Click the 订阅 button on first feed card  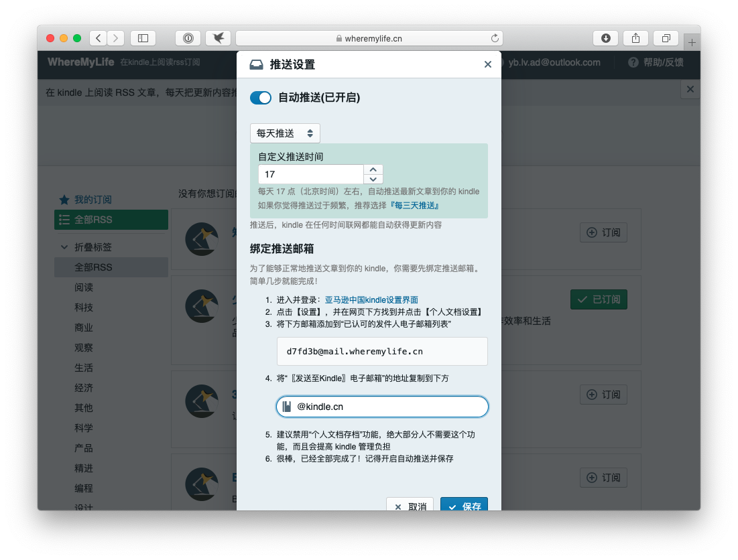603,232
